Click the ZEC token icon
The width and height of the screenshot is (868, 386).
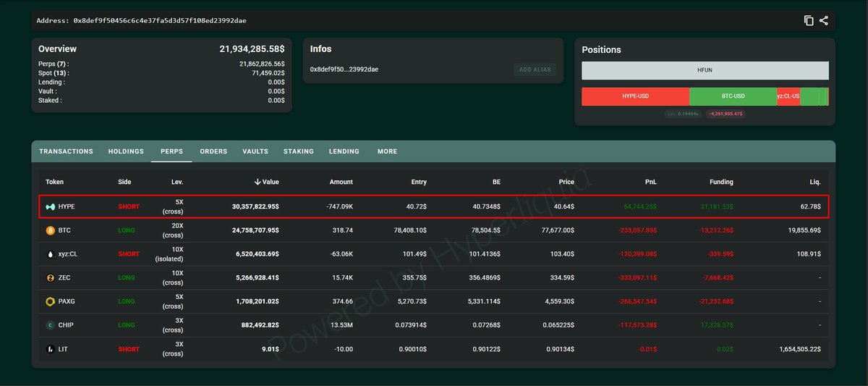[x=51, y=278]
